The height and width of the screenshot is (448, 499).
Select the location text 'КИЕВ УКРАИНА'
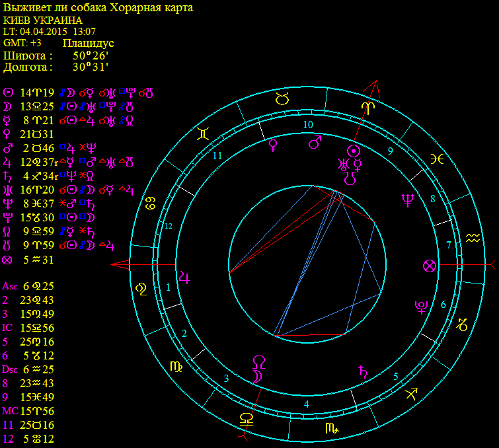click(x=43, y=20)
